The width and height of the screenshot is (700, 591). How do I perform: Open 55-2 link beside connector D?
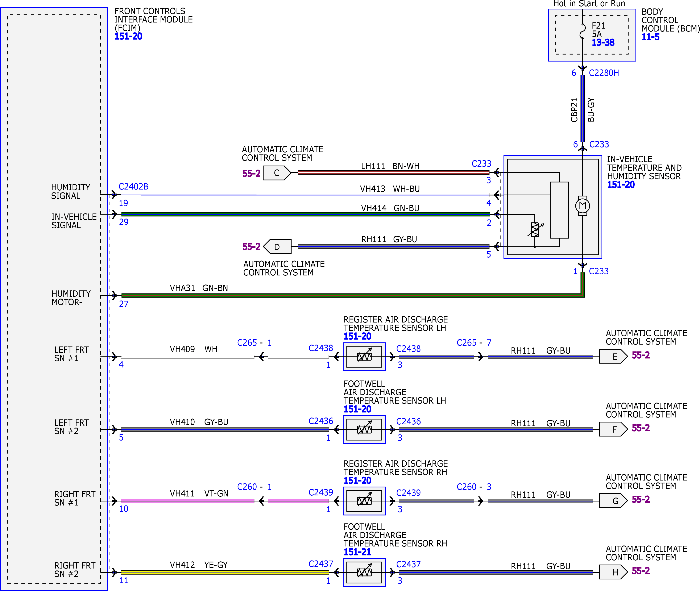tap(251, 247)
